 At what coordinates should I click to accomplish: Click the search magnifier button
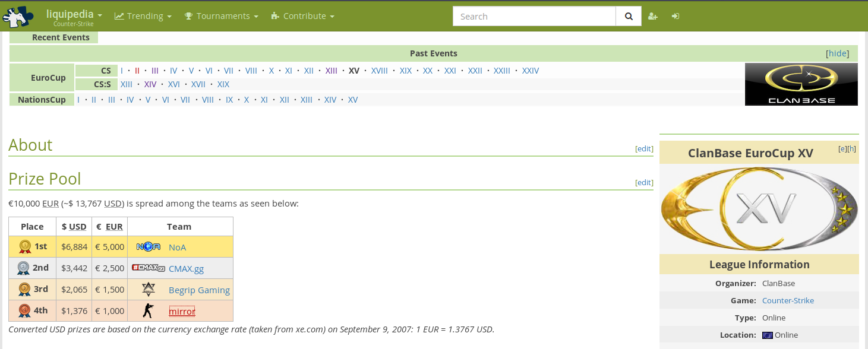[629, 16]
